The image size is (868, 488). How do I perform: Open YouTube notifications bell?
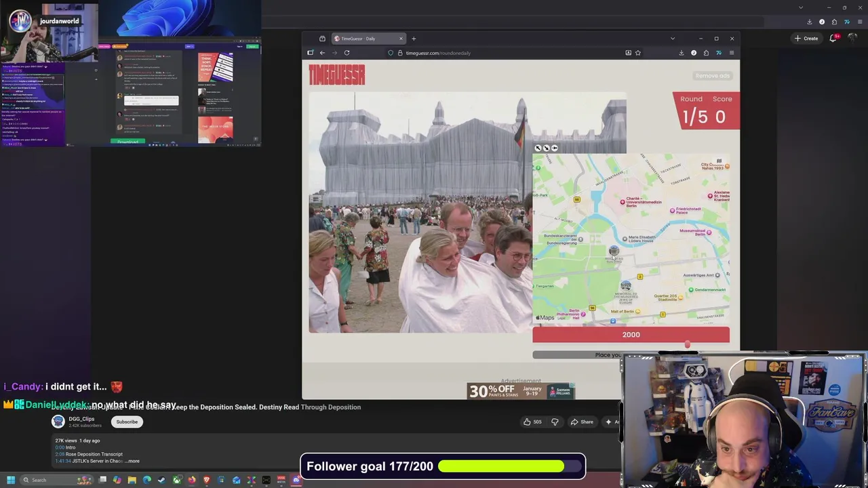(x=833, y=38)
